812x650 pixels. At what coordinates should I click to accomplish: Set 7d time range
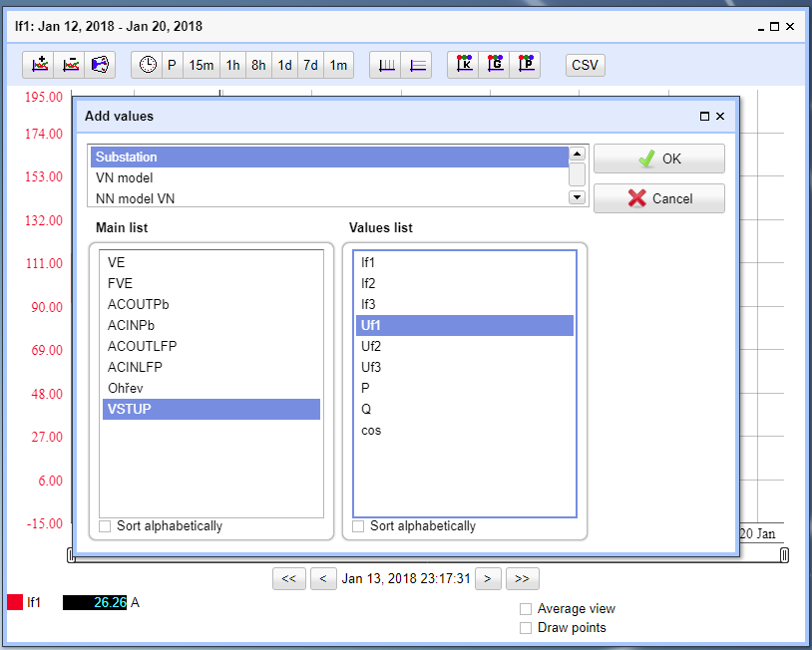[x=310, y=65]
